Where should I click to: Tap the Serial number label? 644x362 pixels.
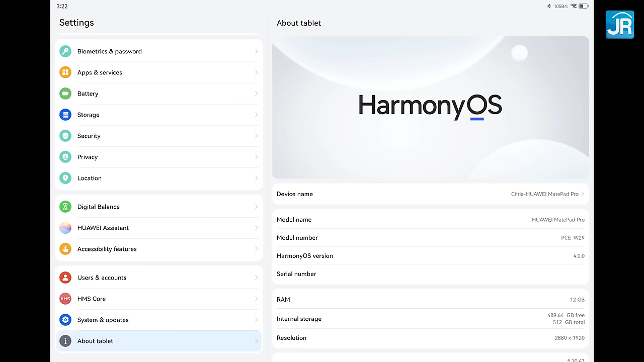(296, 274)
